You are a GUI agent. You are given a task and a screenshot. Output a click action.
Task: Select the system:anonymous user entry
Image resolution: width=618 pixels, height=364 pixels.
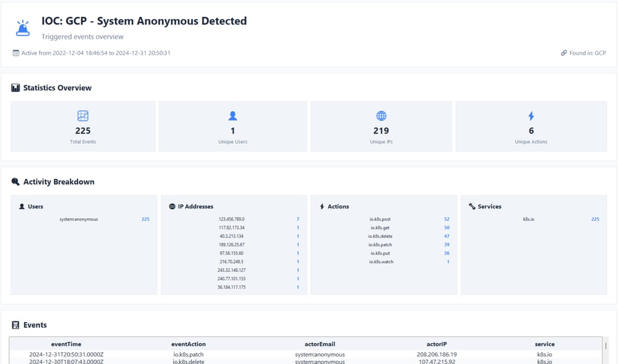[x=79, y=220]
